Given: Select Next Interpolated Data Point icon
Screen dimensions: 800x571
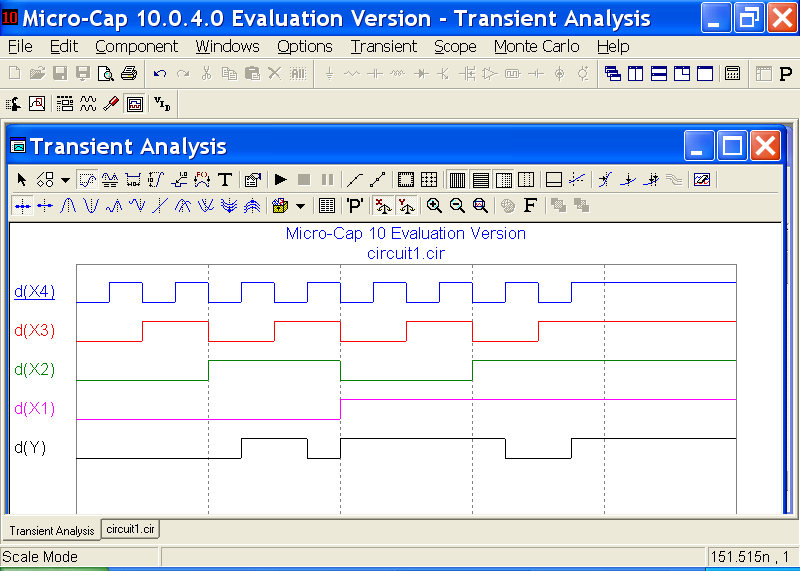Looking at the screenshot, I should tap(45, 206).
